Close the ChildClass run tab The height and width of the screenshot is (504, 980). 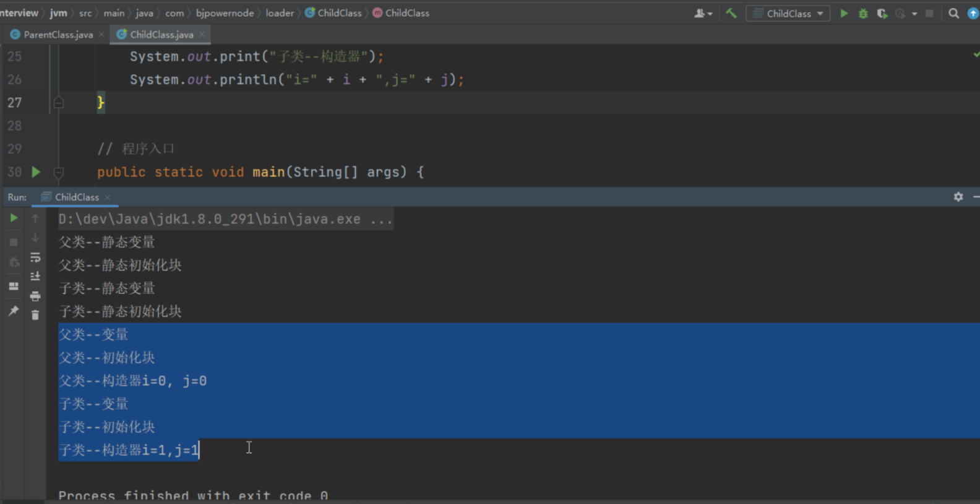107,197
